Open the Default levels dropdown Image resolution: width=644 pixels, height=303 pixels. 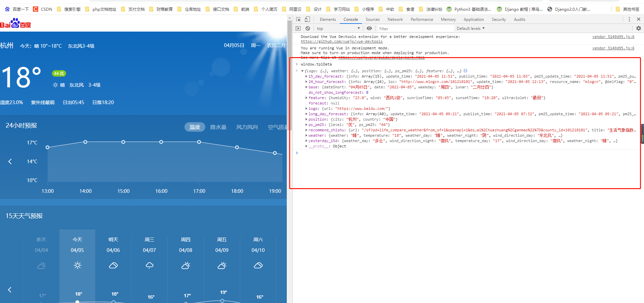click(x=470, y=28)
